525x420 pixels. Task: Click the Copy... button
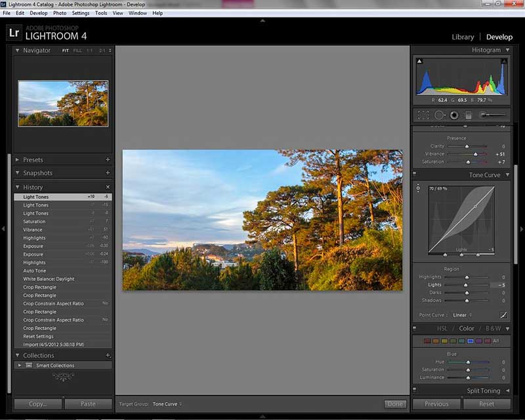(38, 404)
